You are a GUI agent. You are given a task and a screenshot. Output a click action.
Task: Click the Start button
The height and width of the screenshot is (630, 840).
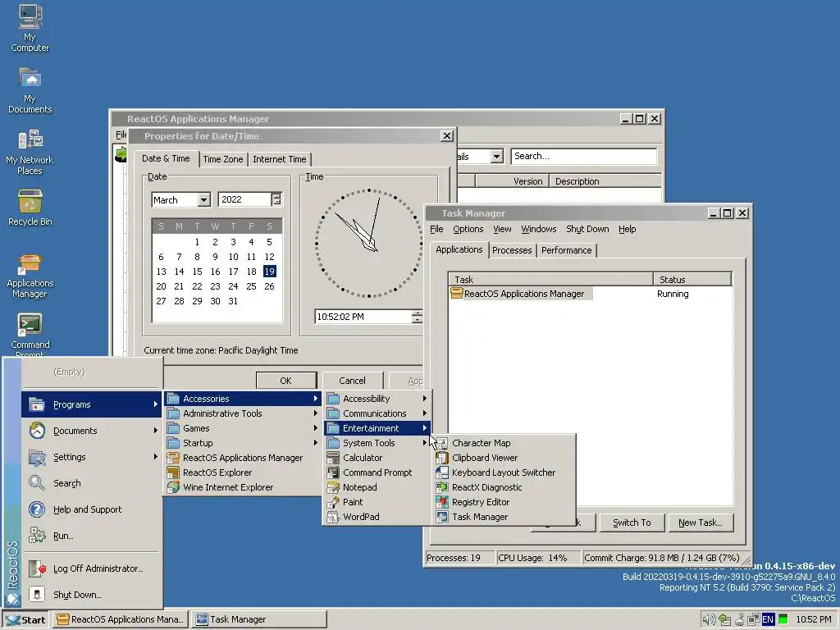point(25,620)
